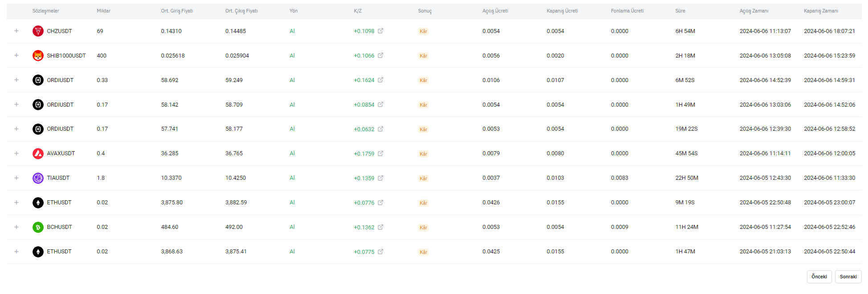The image size is (868, 294).
Task: Click the 0.025618 entry price cell
Action: [173, 56]
